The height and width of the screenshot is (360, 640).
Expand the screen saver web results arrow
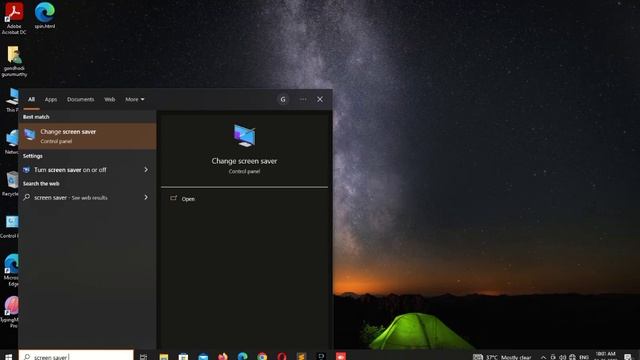tap(146, 197)
